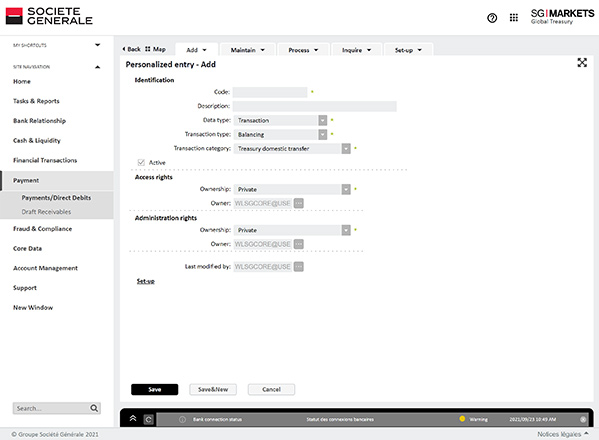Open the Set-up link below the form
The height and width of the screenshot is (440, 599).
coord(146,281)
